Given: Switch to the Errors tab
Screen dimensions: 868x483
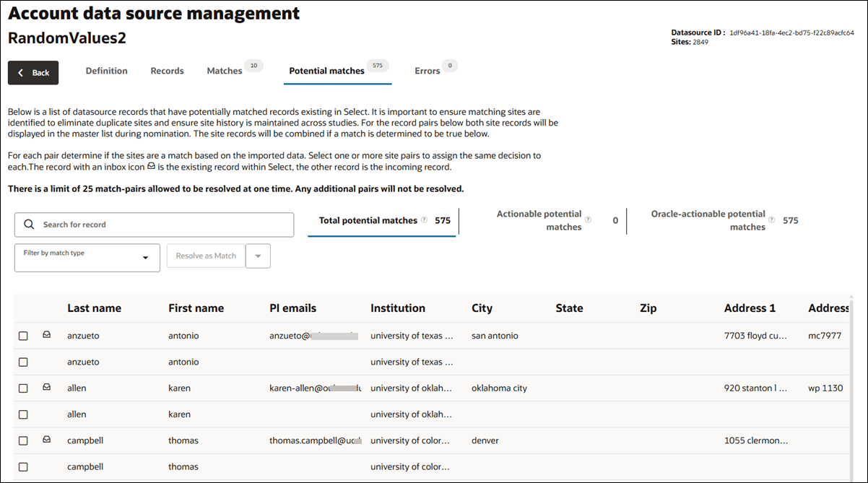Looking at the screenshot, I should (428, 71).
